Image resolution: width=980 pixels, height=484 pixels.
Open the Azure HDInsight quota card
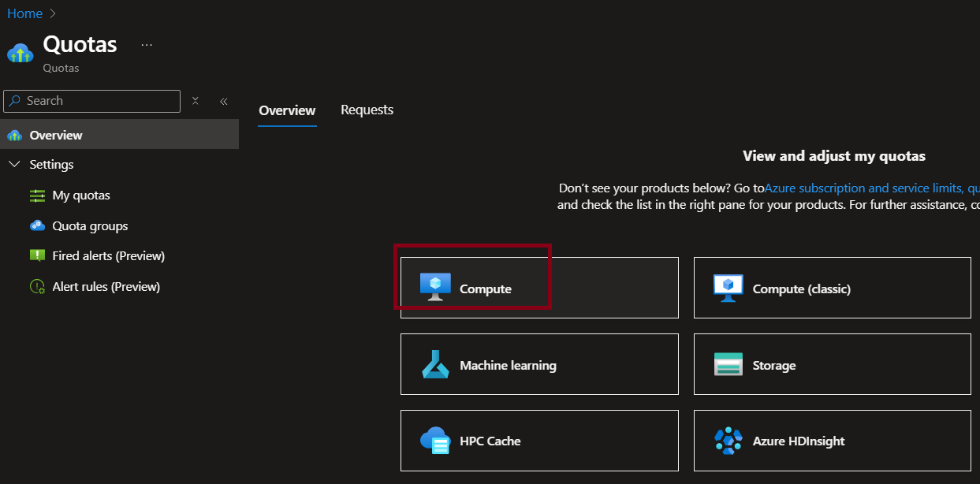pos(833,441)
